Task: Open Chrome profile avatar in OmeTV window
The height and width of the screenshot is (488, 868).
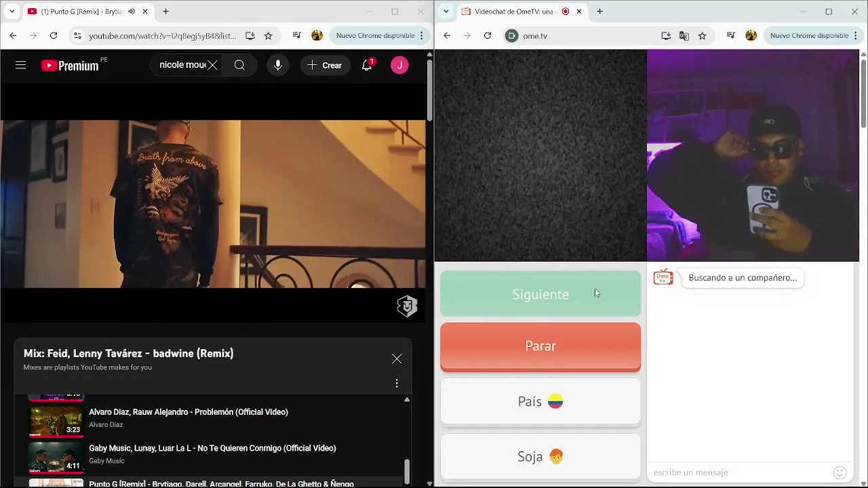Action: tap(751, 36)
